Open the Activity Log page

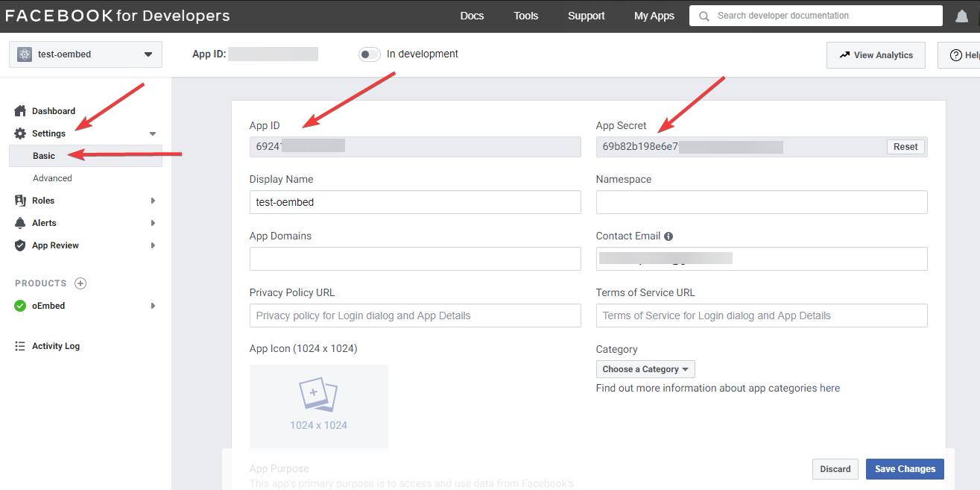click(56, 346)
